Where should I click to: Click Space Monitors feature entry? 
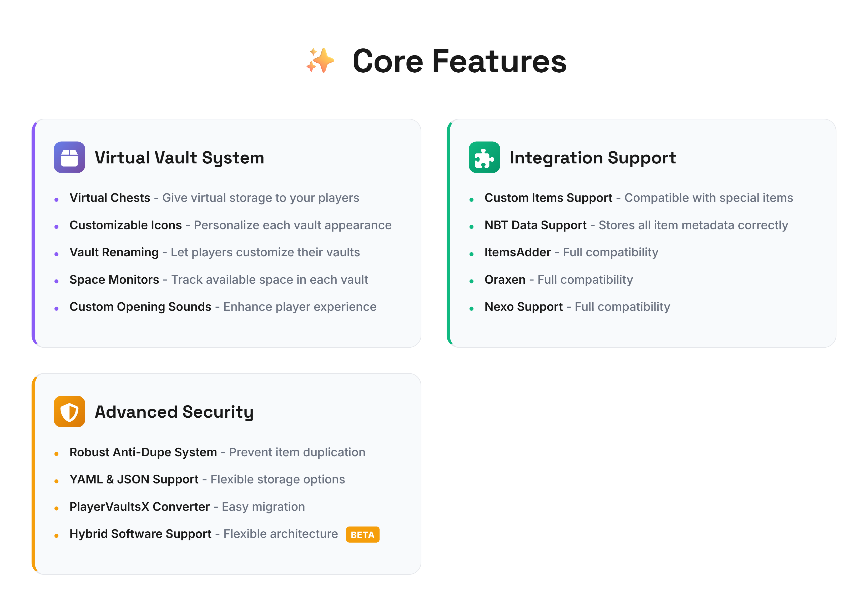click(219, 279)
